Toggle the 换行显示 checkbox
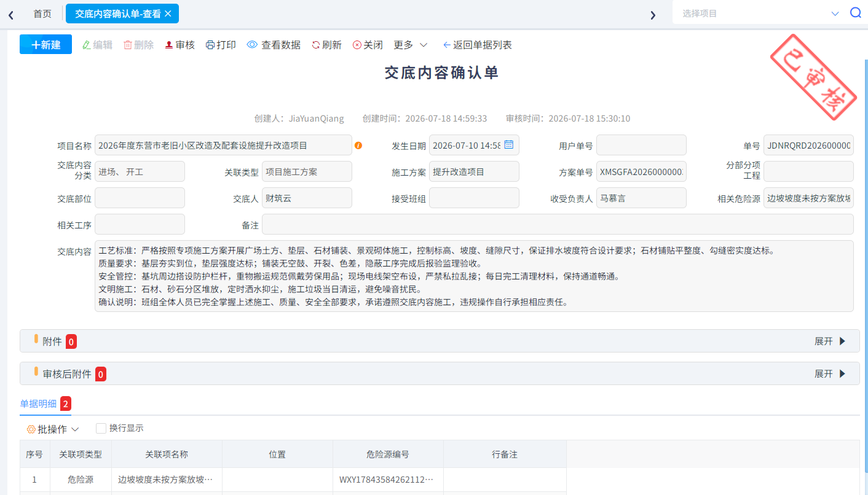 [101, 429]
